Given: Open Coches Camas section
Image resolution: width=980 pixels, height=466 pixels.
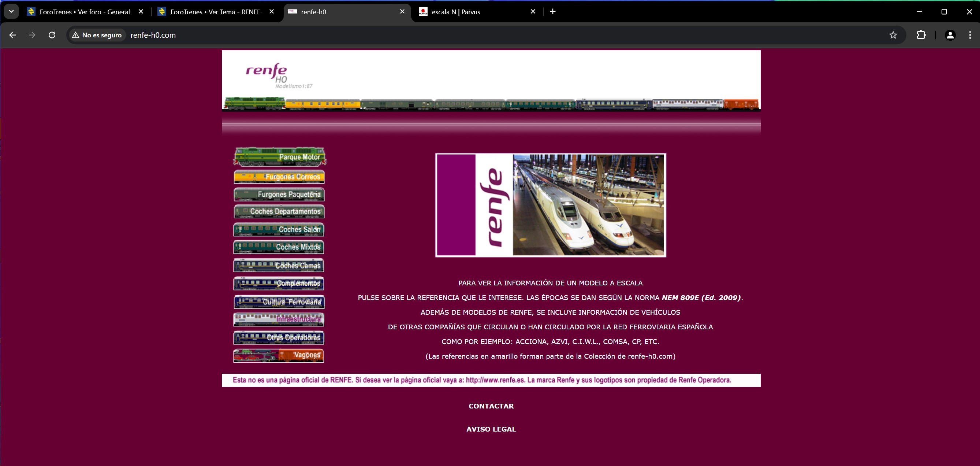Looking at the screenshot, I should (279, 265).
